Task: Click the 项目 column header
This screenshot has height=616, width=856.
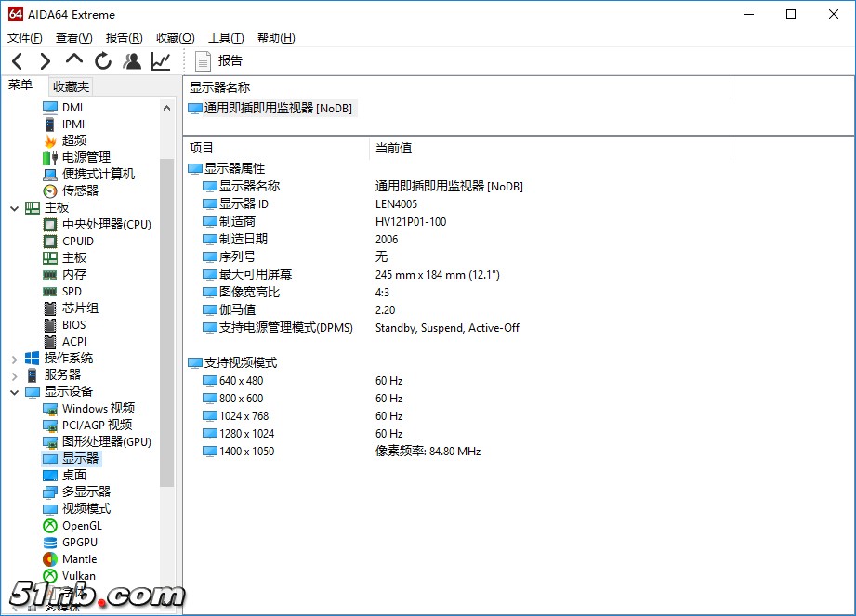Action: [x=203, y=148]
